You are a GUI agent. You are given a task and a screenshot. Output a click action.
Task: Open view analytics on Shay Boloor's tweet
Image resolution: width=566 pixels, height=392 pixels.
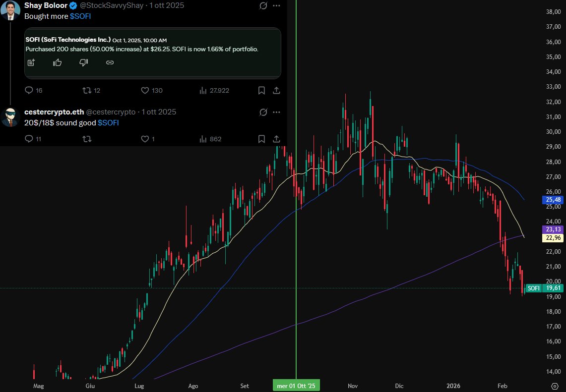pyautogui.click(x=203, y=90)
